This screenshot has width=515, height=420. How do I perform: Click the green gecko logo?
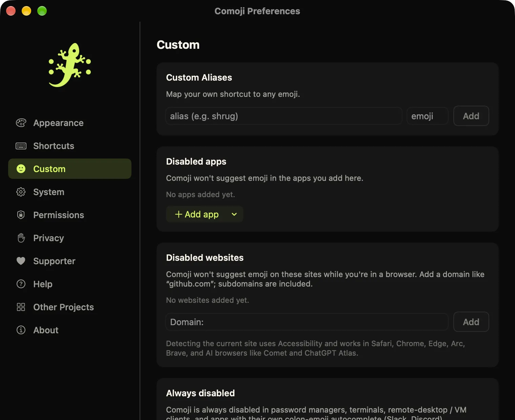(x=70, y=65)
